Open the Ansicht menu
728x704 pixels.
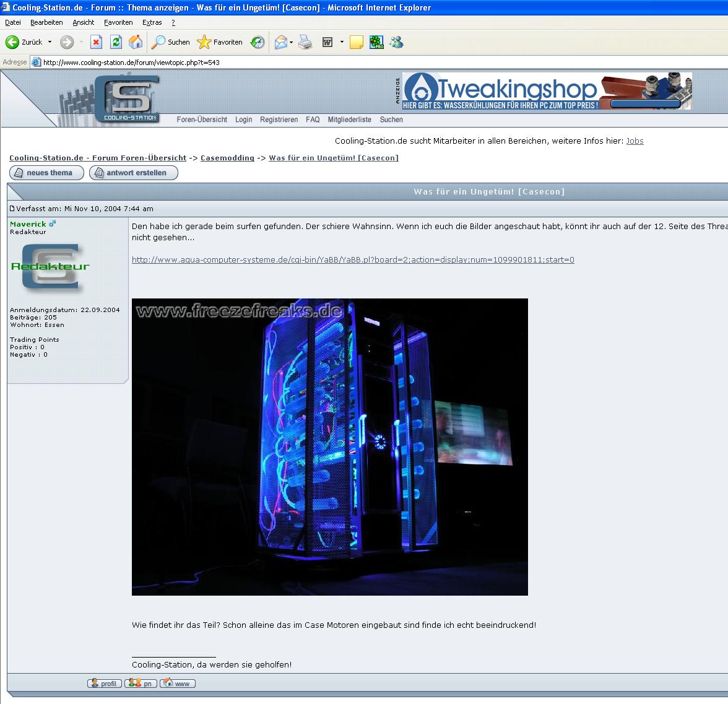coord(84,22)
